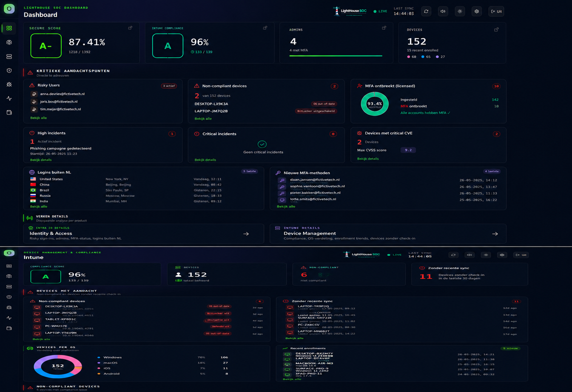The width and height of the screenshot is (572, 392).
Task: Click Uit logout button in Dashboard header
Action: pyautogui.click(x=496, y=11)
